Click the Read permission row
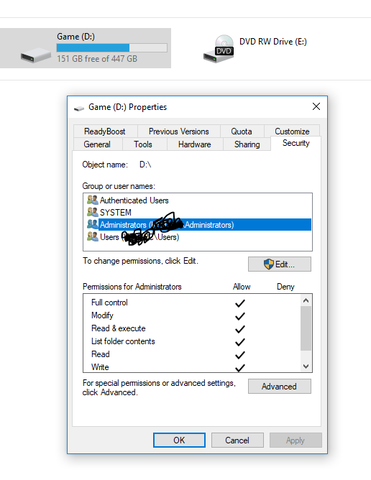The image size is (371, 480). (x=192, y=354)
